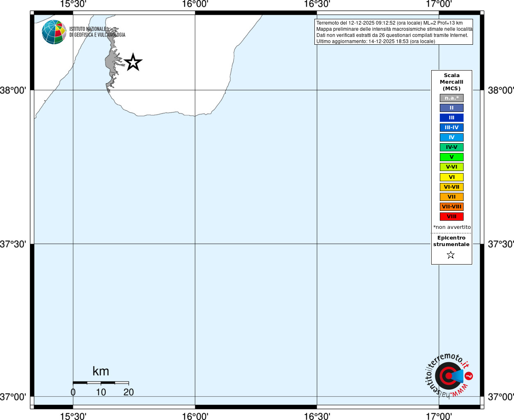Click the 'Terremoto del 12-12-2025' info line
The image size is (514, 420).
[389, 23]
